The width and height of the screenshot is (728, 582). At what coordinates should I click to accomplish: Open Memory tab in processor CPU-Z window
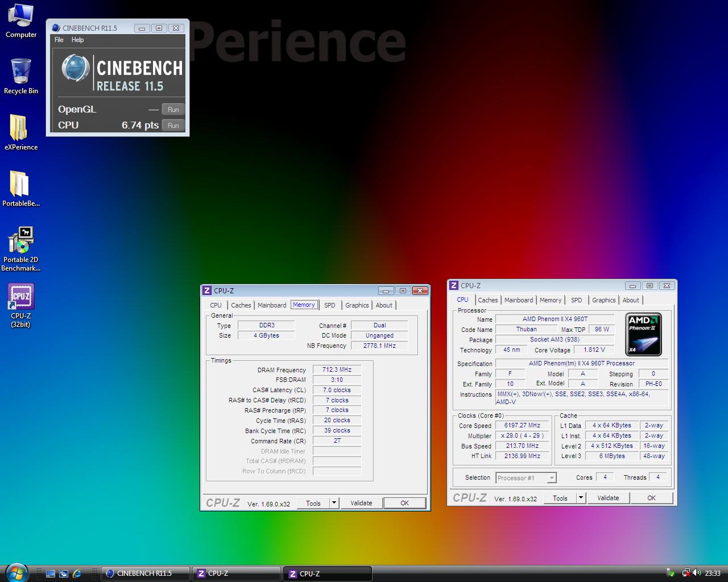[x=551, y=300]
